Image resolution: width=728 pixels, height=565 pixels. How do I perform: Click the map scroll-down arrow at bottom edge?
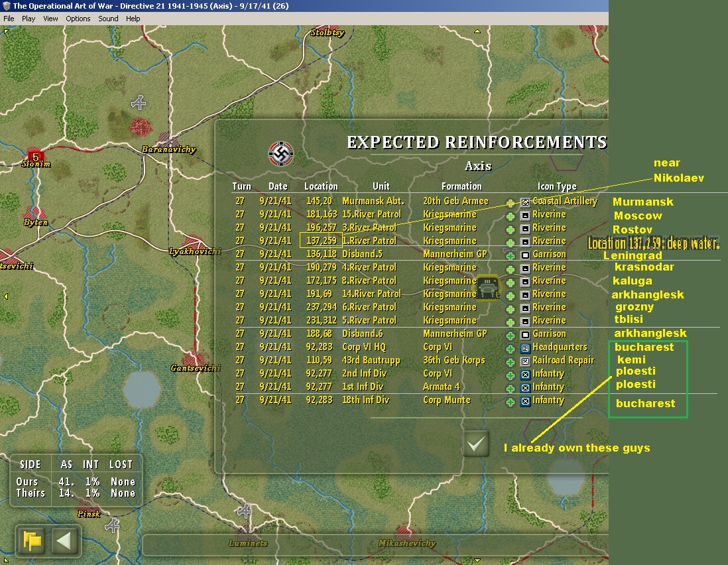click(477, 560)
